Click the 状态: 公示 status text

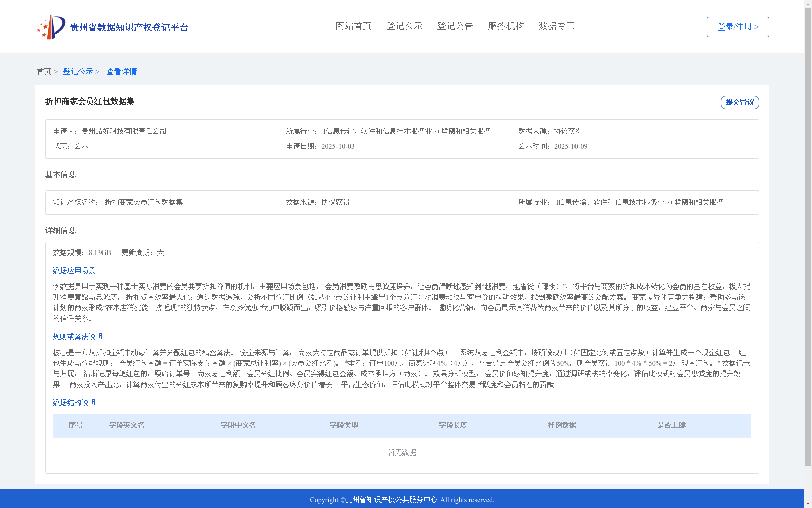point(71,146)
